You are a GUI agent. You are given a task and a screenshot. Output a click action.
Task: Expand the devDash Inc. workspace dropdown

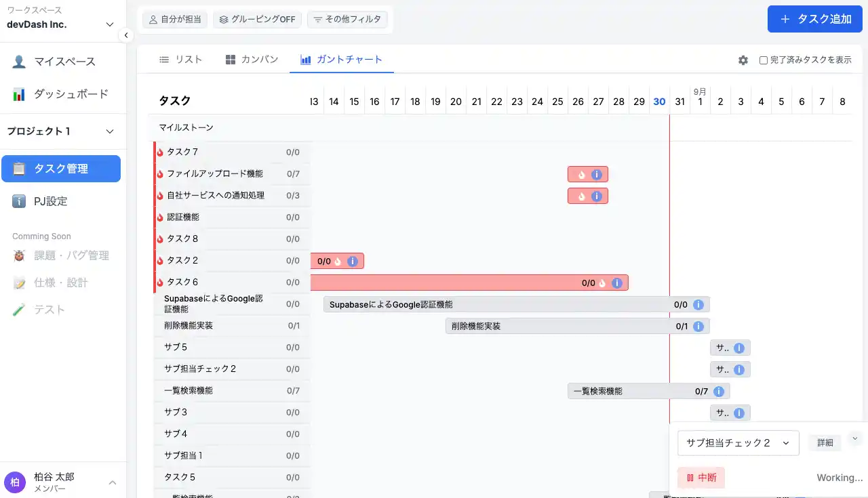point(111,25)
